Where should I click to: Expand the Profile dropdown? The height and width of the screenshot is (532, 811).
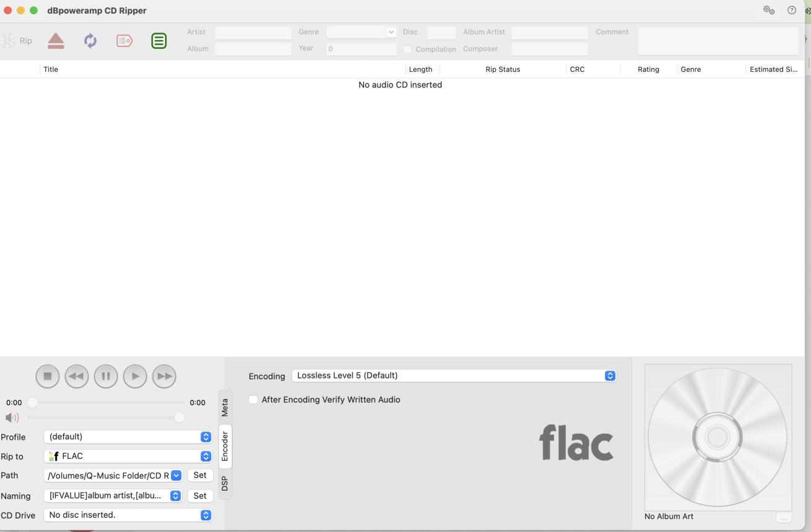(x=128, y=437)
